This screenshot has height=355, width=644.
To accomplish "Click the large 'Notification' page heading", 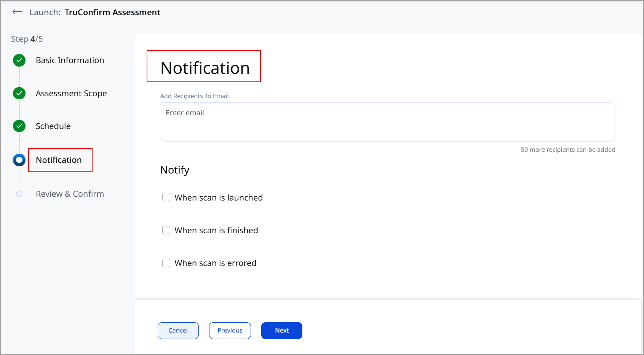I will click(x=205, y=68).
